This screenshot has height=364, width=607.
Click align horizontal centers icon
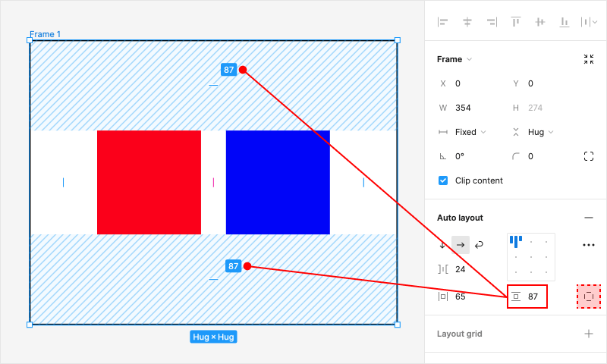point(467,22)
